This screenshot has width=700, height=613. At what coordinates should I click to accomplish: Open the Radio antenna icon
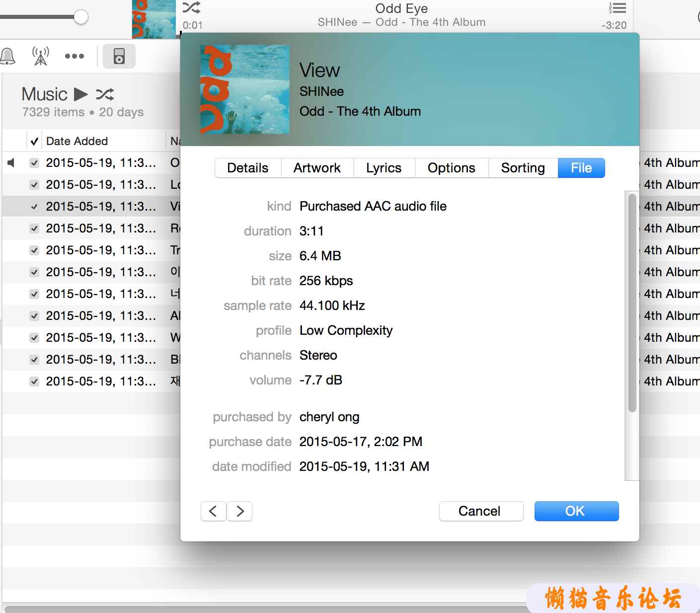pos(41,56)
